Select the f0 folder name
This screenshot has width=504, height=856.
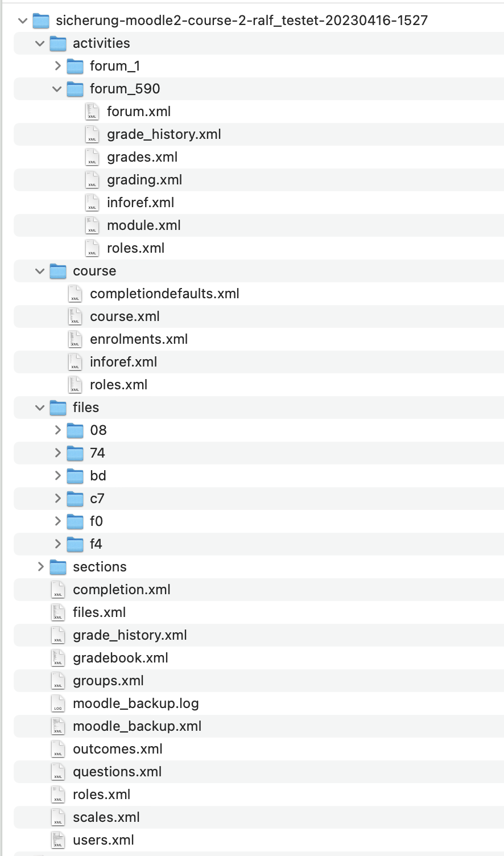tap(96, 521)
